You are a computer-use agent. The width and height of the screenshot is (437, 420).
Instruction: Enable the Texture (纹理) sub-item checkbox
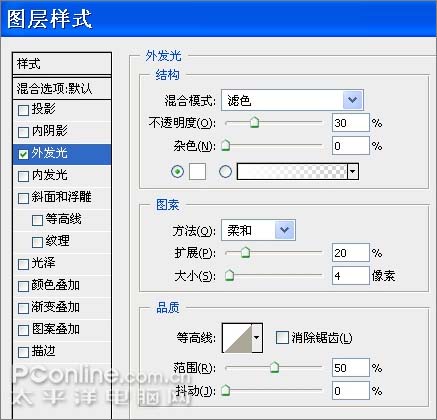(37, 242)
